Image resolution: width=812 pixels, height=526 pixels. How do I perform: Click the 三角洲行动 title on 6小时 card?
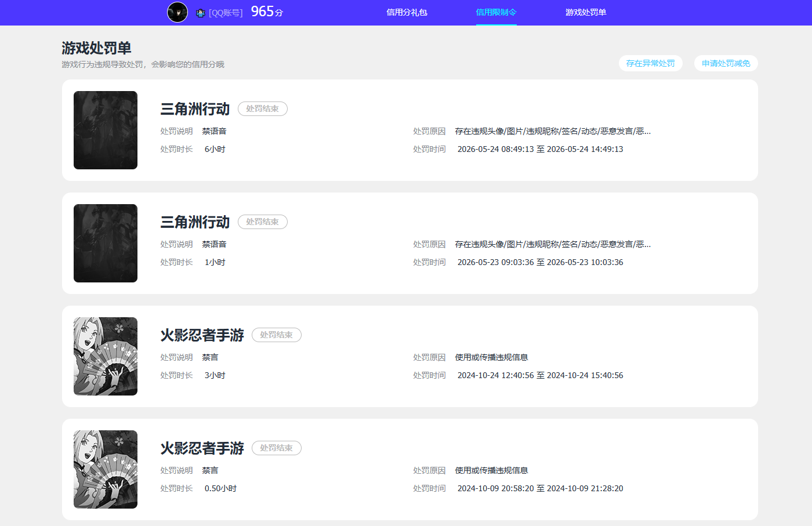click(x=195, y=109)
